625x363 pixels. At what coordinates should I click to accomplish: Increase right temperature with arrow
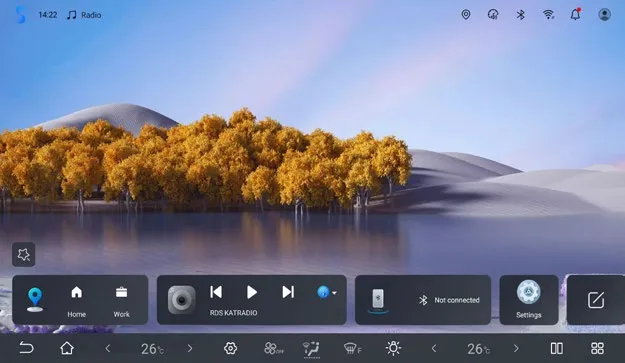pos(516,349)
